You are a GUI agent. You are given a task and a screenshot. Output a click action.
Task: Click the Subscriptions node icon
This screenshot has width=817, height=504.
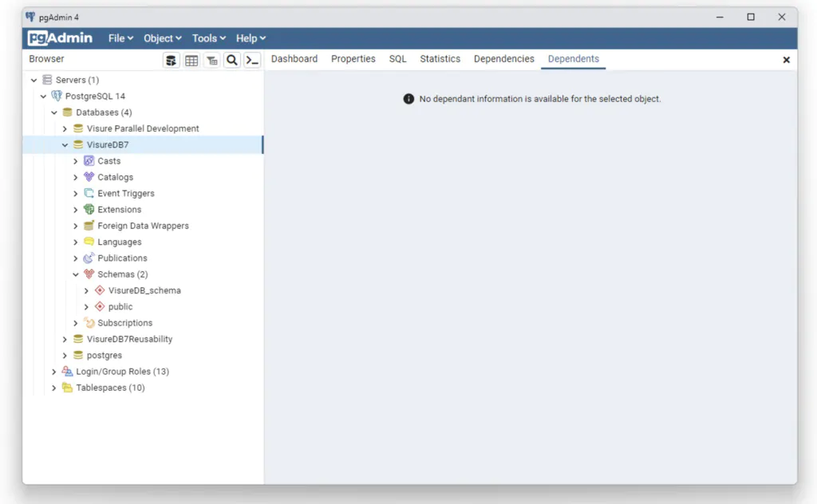click(x=89, y=323)
